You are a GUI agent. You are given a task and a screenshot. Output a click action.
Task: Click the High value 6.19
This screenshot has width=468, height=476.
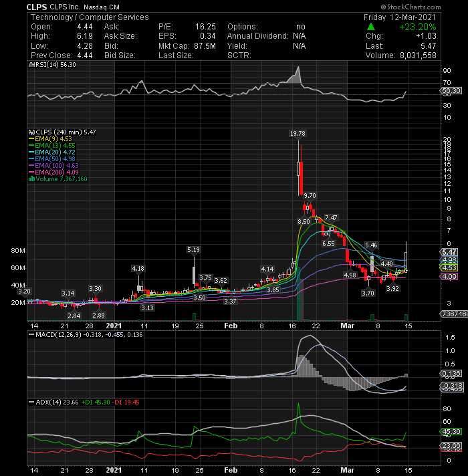coord(85,36)
